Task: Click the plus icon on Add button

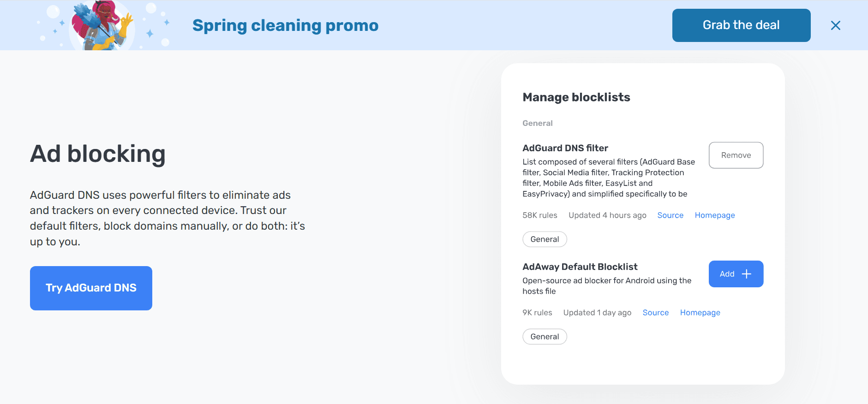Action: [747, 274]
